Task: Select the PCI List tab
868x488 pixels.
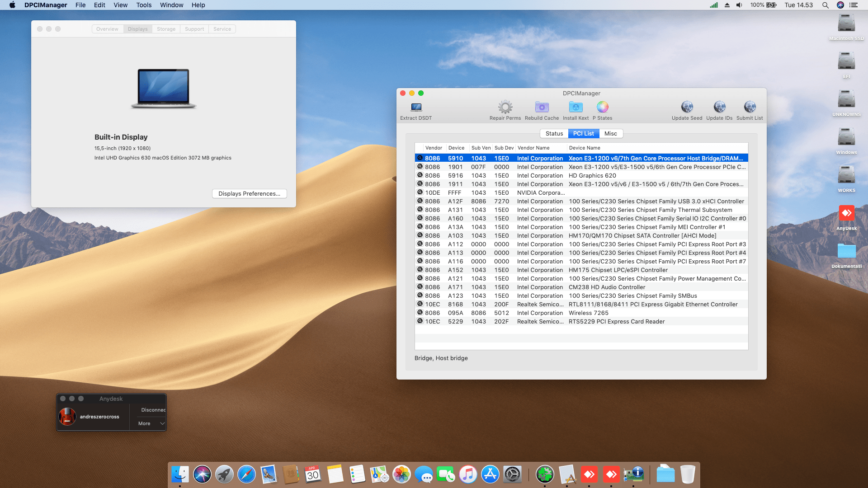Action: 584,133
